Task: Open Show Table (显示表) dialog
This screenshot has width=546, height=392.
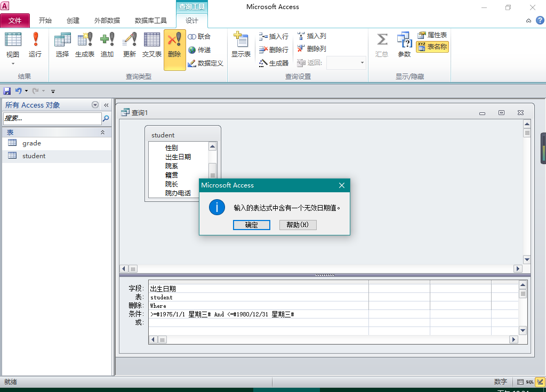Action: (x=241, y=45)
